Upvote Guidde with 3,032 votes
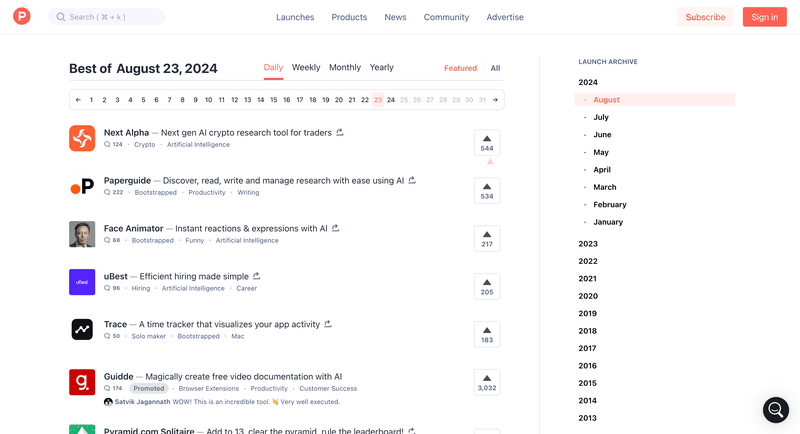The width and height of the screenshot is (800, 434). [487, 382]
